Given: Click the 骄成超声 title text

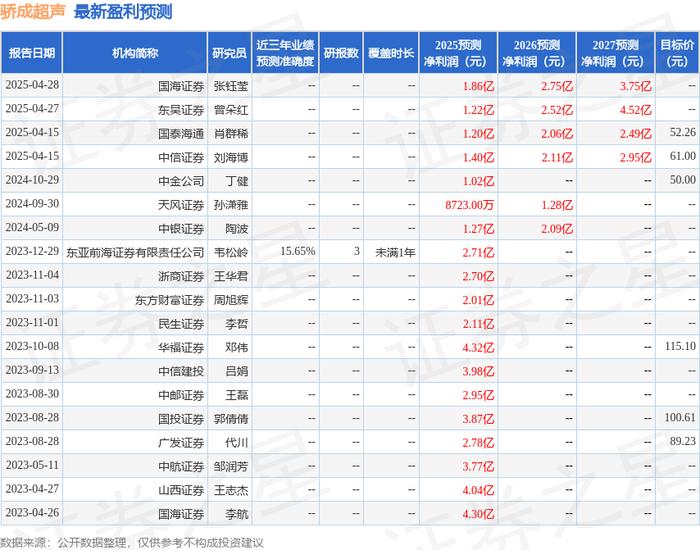Looking at the screenshot, I should point(33,12).
